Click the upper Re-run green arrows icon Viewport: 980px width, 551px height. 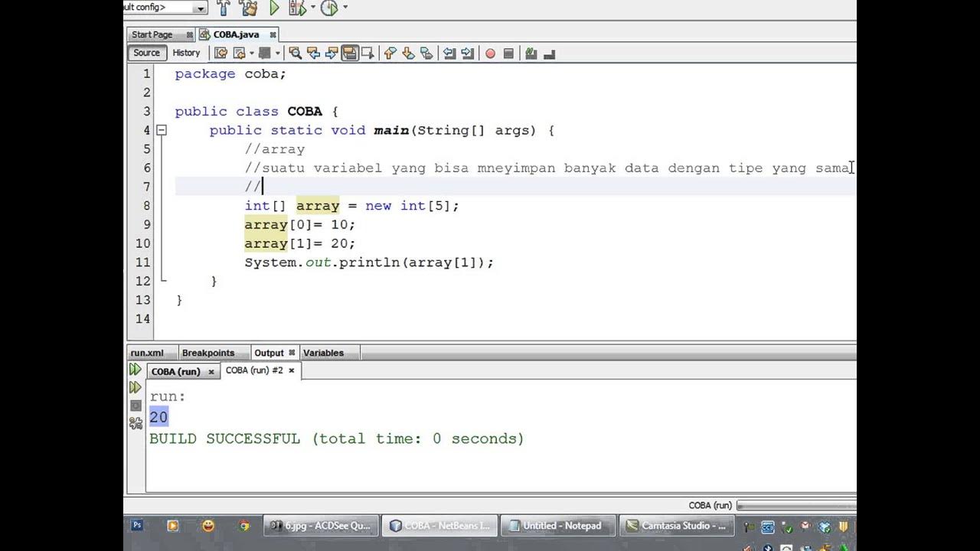click(136, 370)
